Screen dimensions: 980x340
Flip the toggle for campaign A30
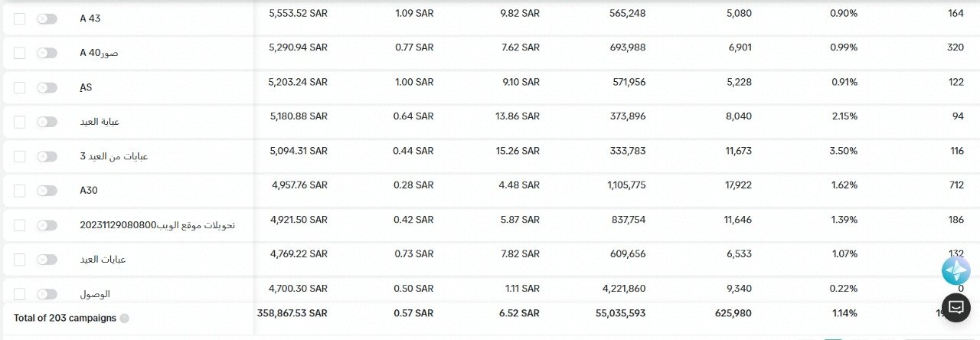pyautogui.click(x=47, y=191)
